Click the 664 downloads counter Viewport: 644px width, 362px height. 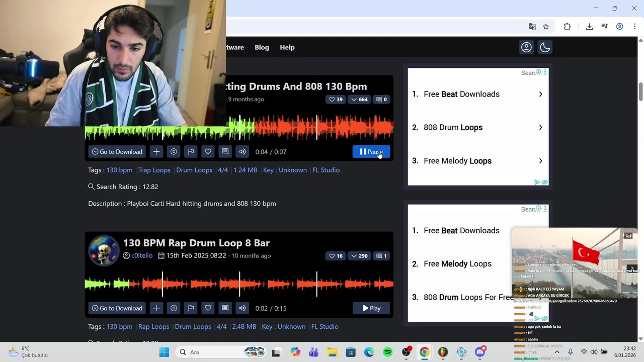click(359, 100)
